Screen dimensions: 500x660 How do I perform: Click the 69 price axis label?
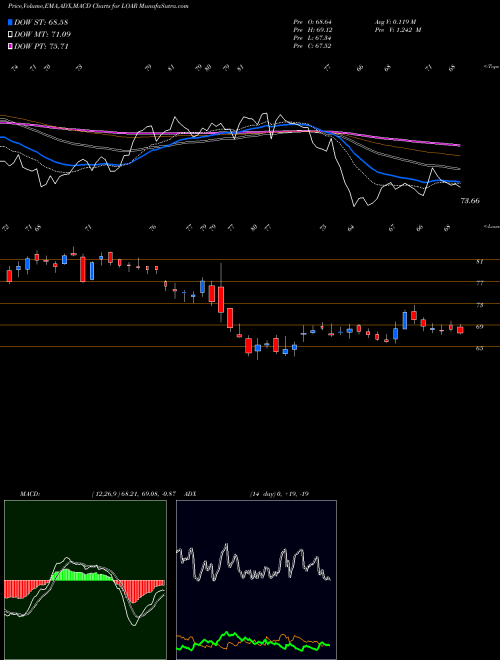tap(479, 327)
